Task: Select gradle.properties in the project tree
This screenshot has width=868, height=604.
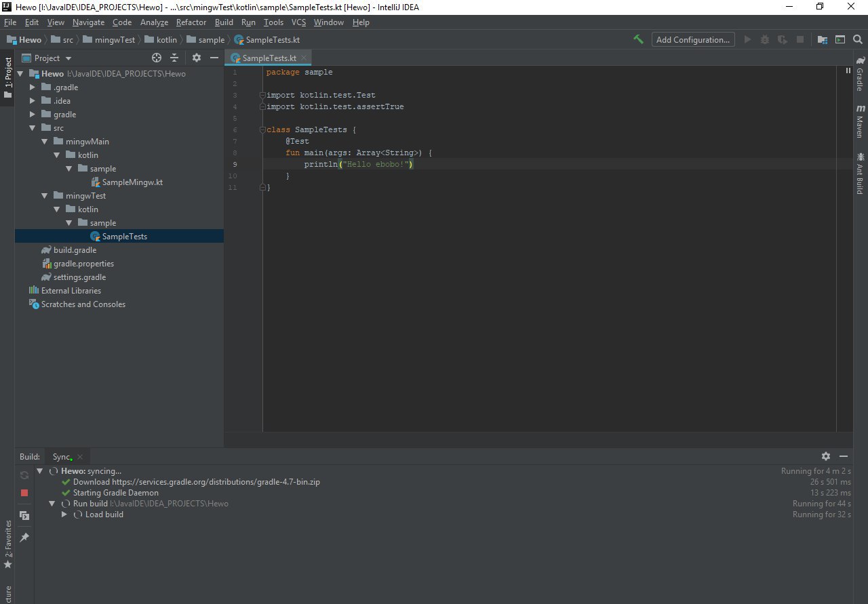Action: 83,264
